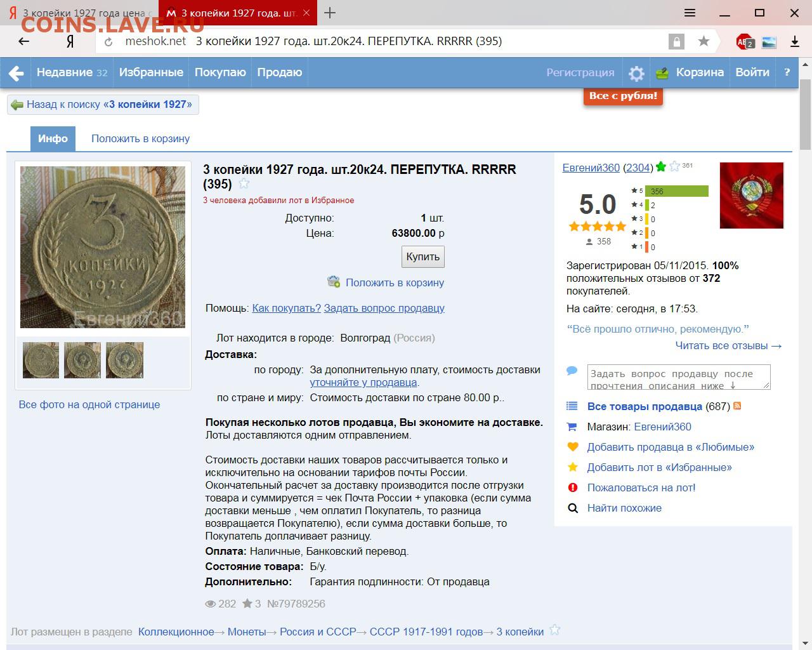Open the 'Как покупать?' help link

pos(286,308)
